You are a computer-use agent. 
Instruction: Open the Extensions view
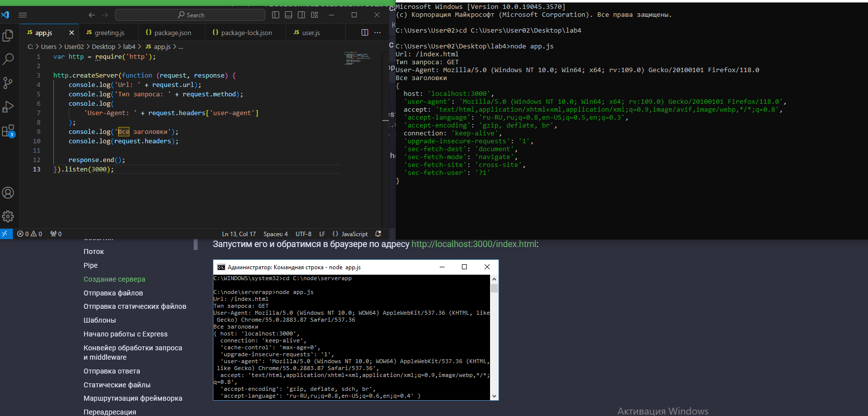coord(8,131)
